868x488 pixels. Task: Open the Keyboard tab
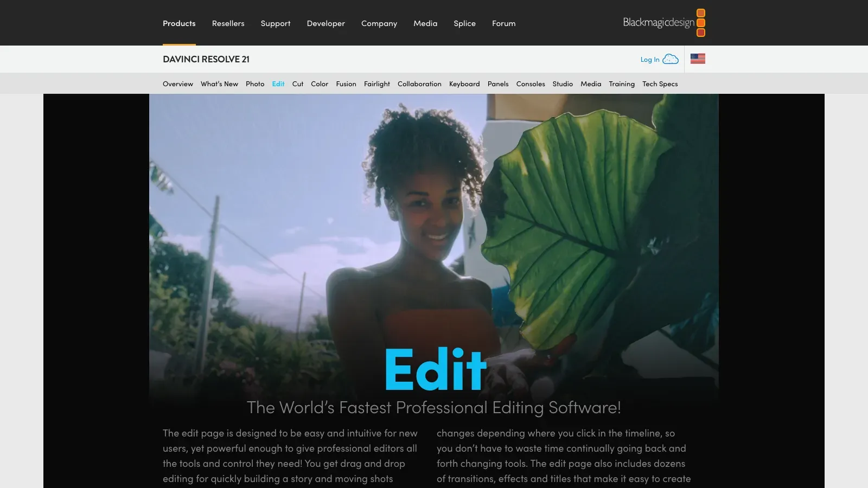point(464,84)
